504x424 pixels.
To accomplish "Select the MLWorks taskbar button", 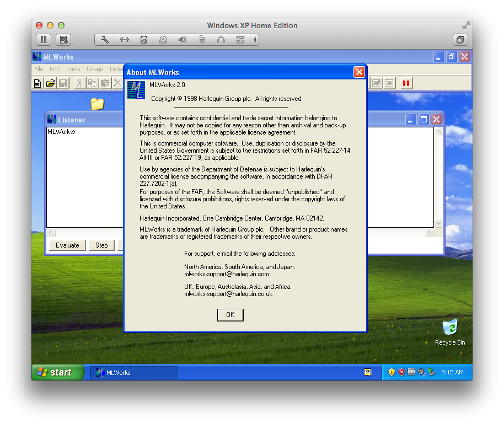I will click(x=133, y=373).
